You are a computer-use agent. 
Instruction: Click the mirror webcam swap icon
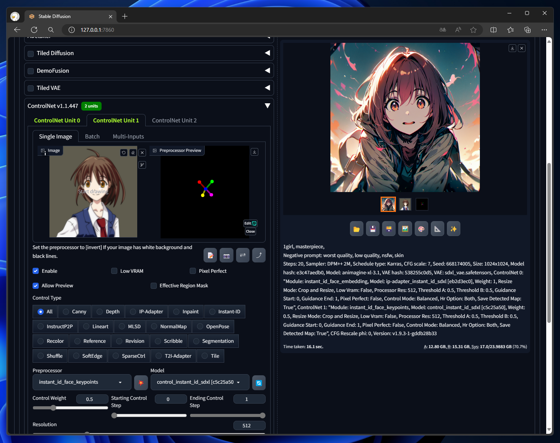click(242, 255)
